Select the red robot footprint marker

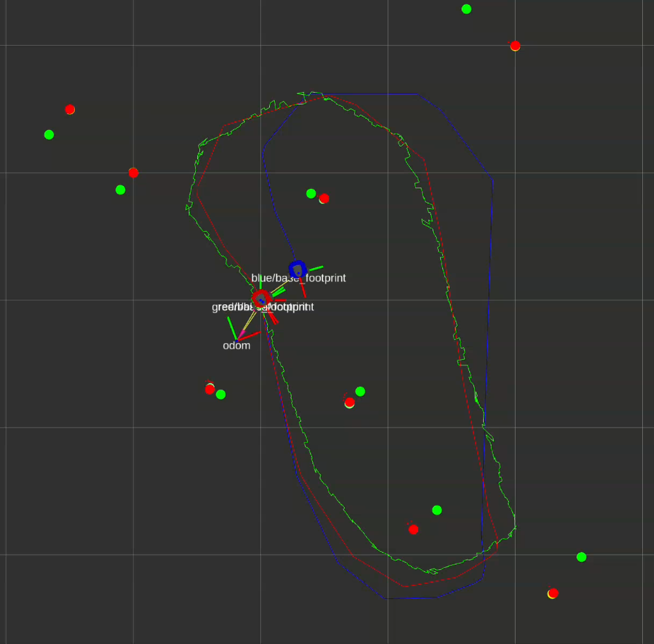(261, 299)
